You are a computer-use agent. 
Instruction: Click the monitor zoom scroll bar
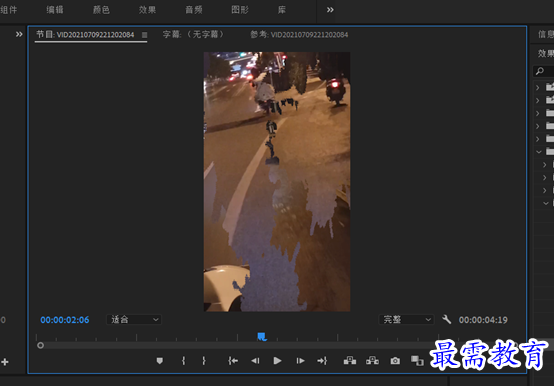(276, 345)
